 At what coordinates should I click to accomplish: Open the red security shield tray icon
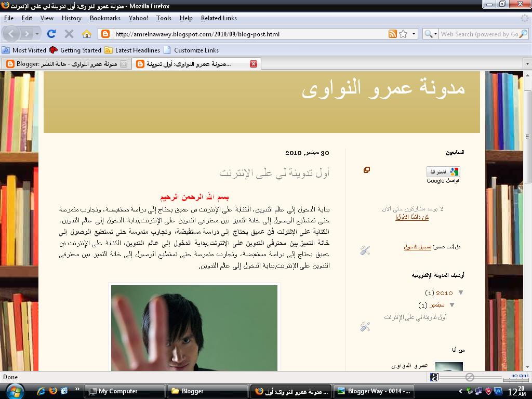(x=488, y=391)
